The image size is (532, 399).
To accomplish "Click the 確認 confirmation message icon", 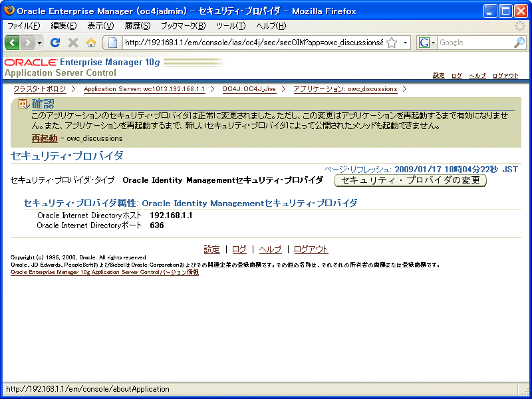I will [x=24, y=104].
